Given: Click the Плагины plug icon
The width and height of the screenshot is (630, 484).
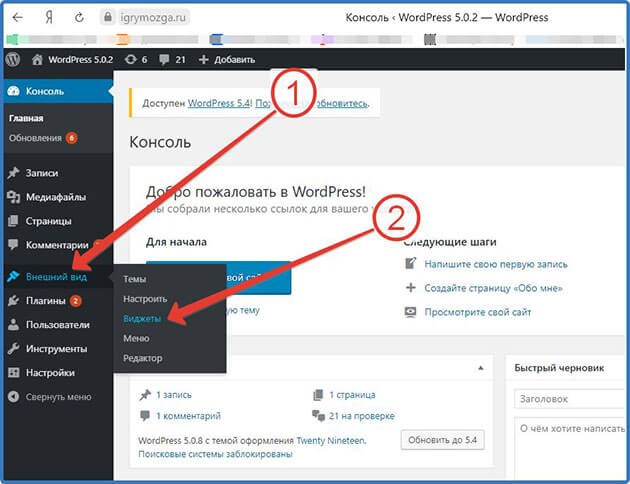Looking at the screenshot, I should [13, 300].
